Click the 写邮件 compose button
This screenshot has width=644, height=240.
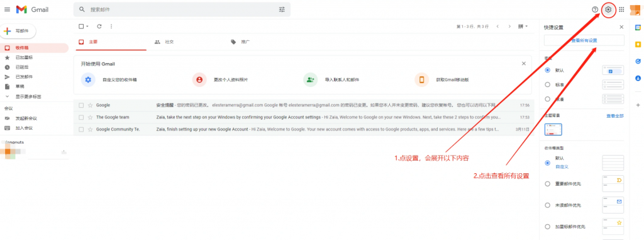click(x=18, y=31)
